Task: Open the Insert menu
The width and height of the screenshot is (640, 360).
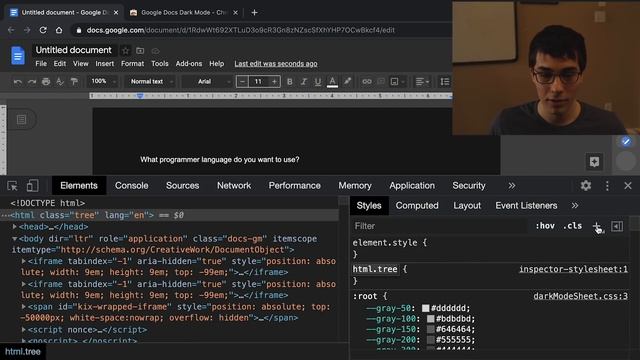Action: 104,64
